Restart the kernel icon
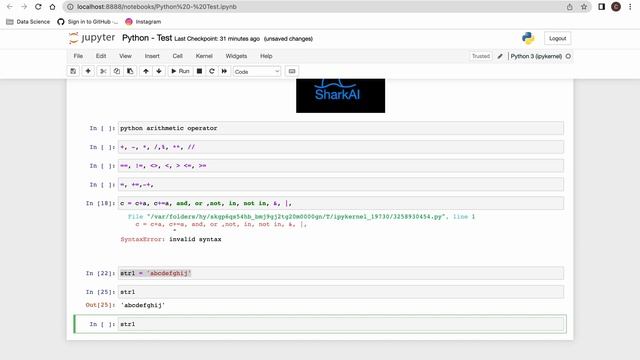 tap(212, 71)
